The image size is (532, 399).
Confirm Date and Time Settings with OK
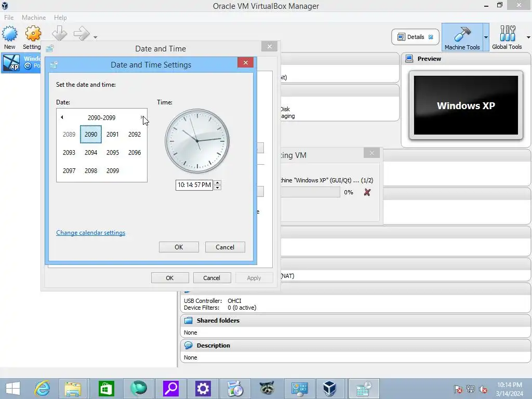(x=179, y=247)
